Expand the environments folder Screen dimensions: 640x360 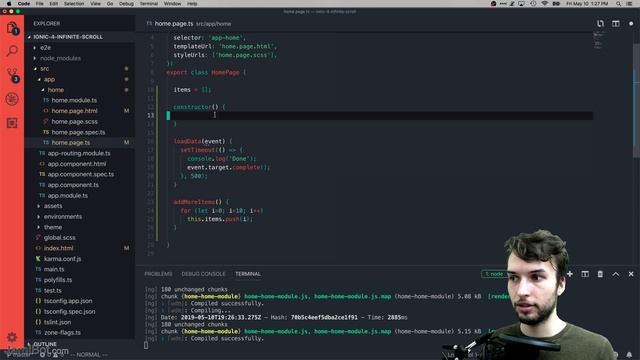click(x=62, y=217)
